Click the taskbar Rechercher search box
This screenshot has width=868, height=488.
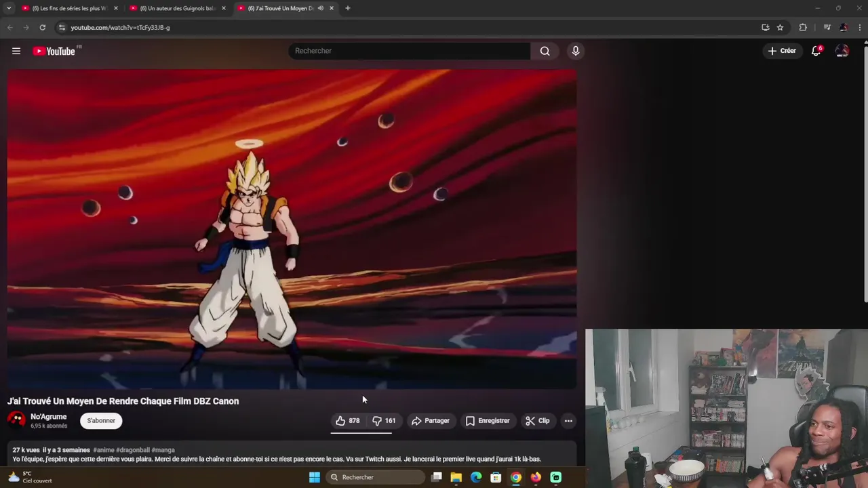point(375,477)
